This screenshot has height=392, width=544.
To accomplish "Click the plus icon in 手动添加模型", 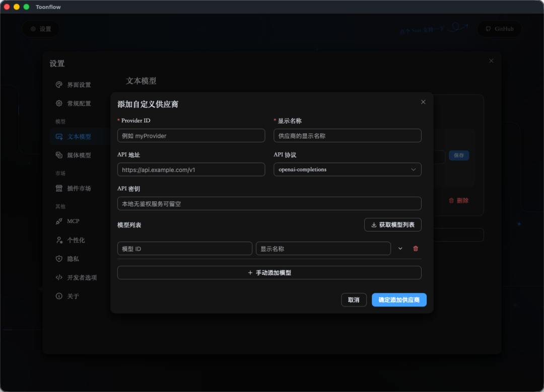I will (250, 273).
